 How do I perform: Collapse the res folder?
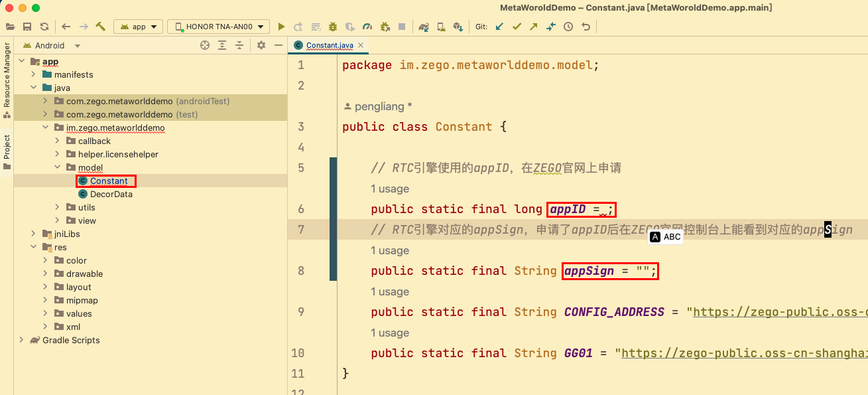(33, 247)
